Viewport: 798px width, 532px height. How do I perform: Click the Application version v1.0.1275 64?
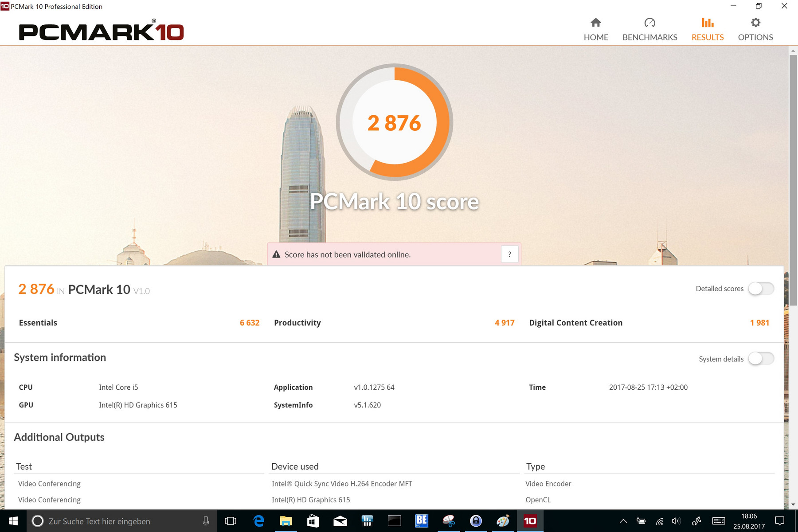[374, 387]
